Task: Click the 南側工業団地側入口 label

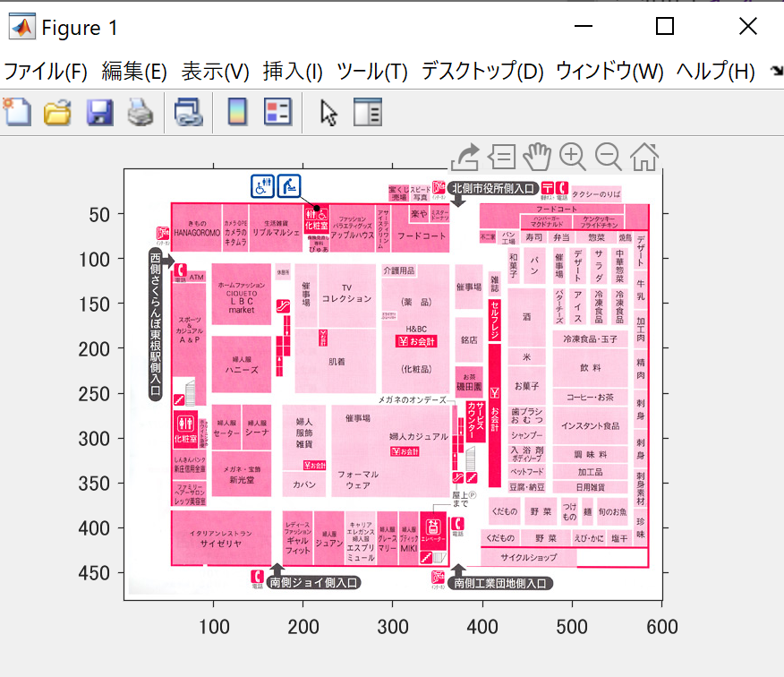Action: coord(500,583)
